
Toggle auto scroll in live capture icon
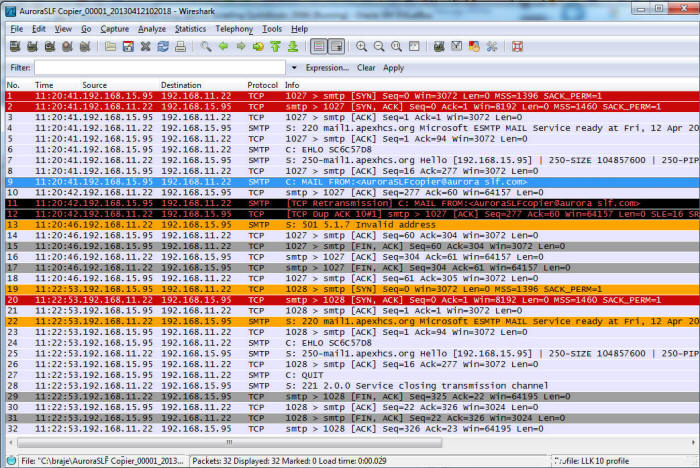point(336,46)
